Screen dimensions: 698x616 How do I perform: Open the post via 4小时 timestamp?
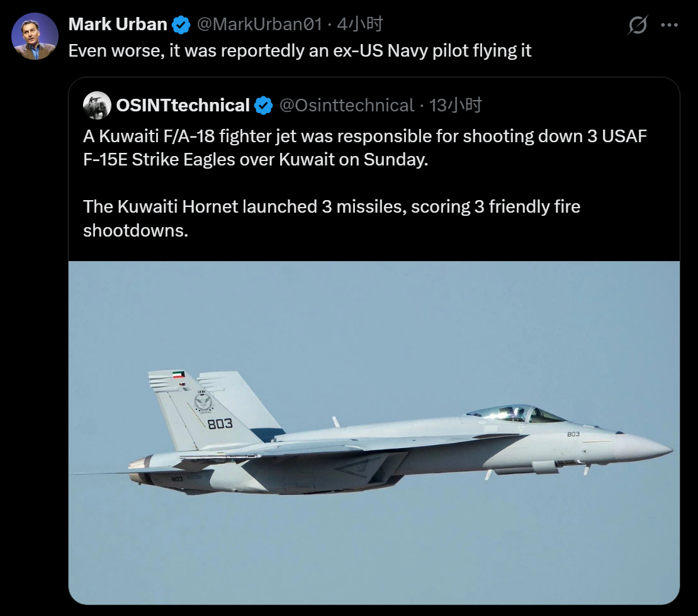coord(360,25)
